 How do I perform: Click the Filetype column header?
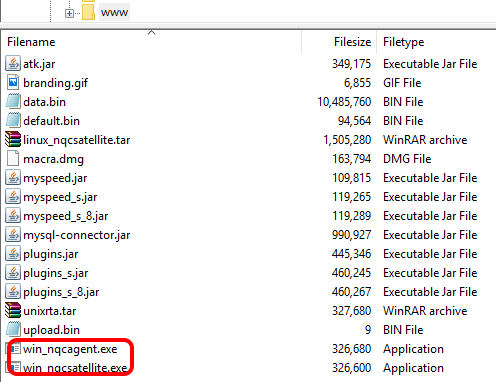[404, 42]
